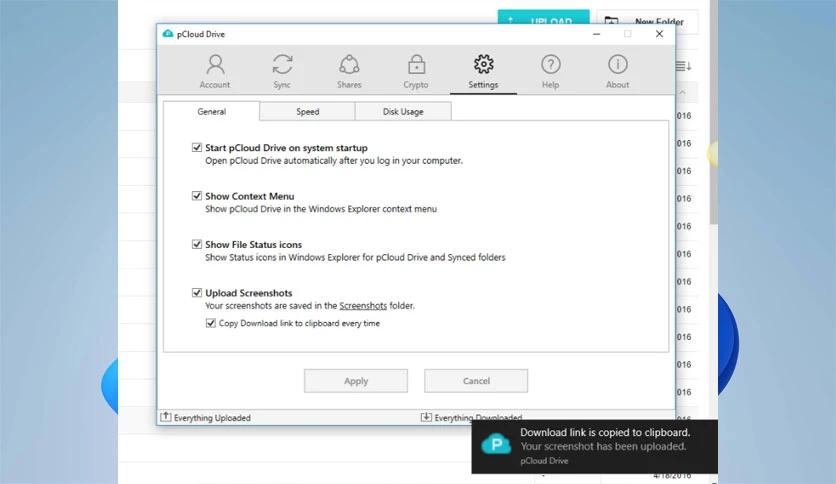Switch to the Disk Usage tab

pos(403,111)
